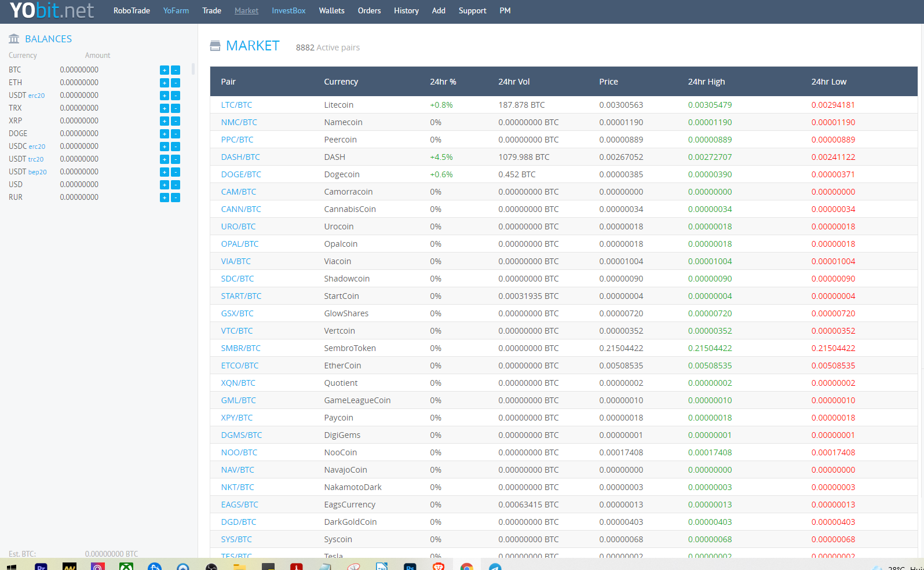Click the plus deposit button for USDT trc20
The height and width of the screenshot is (570, 924).
point(165,159)
